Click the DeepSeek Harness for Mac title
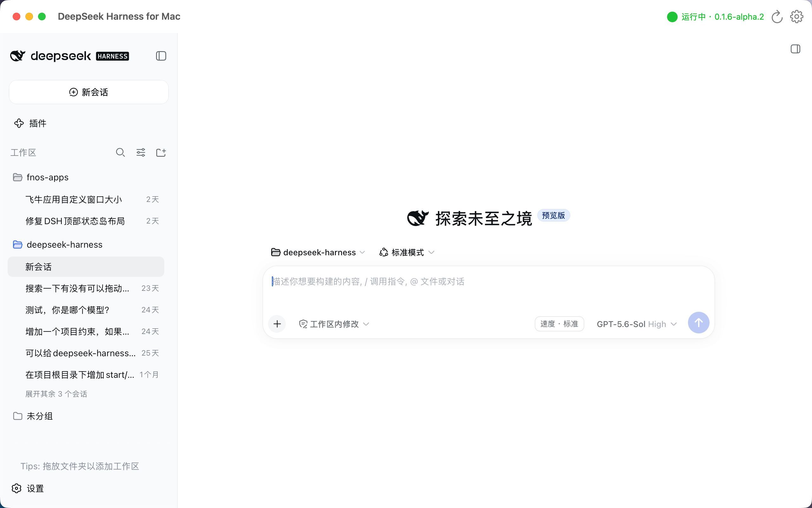 (119, 17)
